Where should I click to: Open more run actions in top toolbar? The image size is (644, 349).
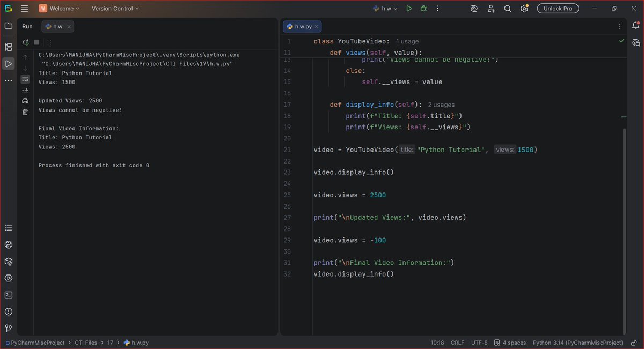(438, 9)
